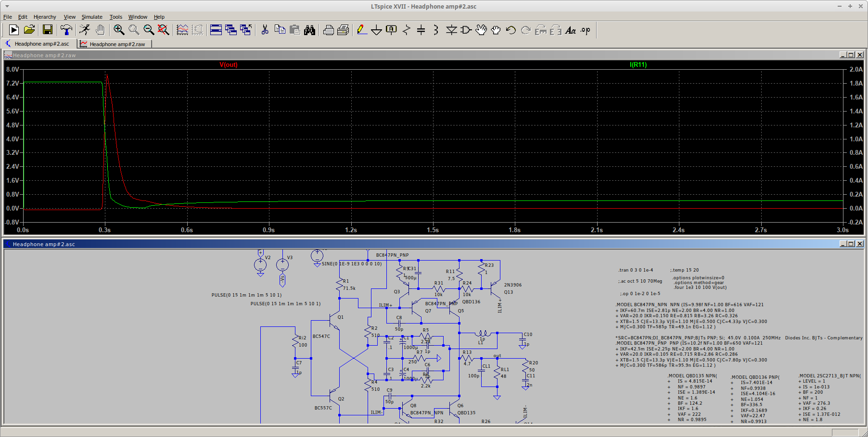The image size is (868, 437).
Task: Close the Headphone amp#2.raw plot pane
Action: pos(860,55)
